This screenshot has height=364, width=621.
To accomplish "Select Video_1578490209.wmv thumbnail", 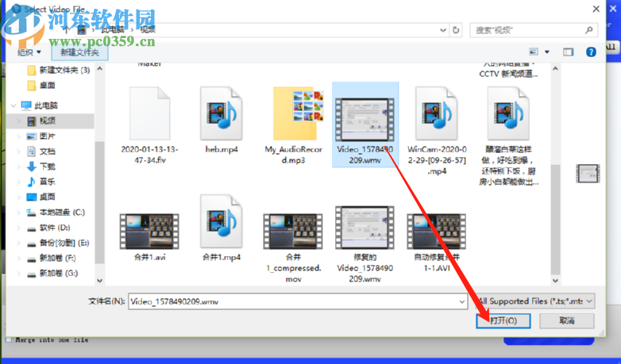I will click(364, 120).
